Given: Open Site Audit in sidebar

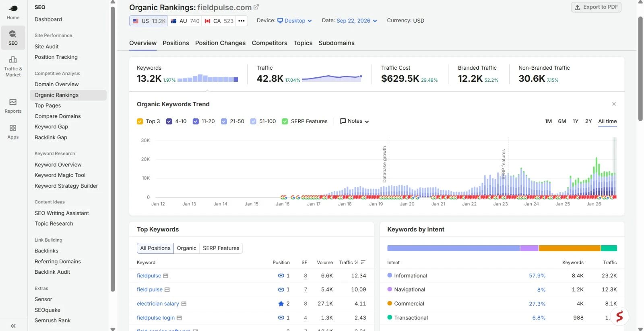Looking at the screenshot, I should point(47,47).
